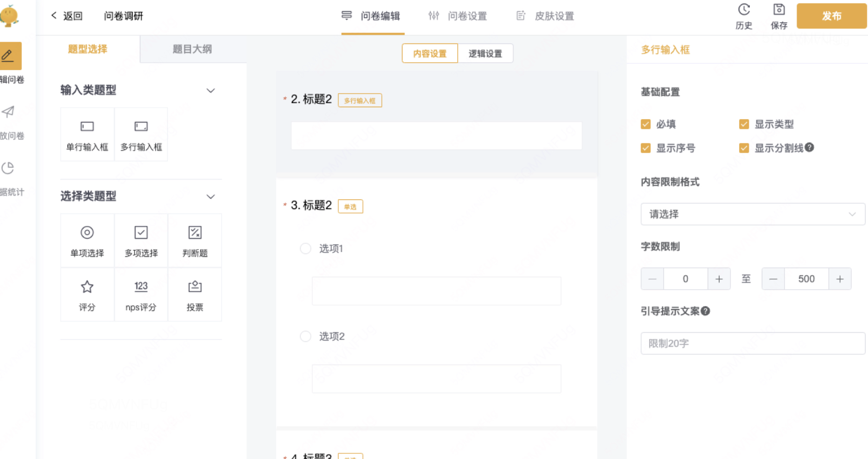868x459 pixels.
Task: Add a 判断题 question type
Action: [x=195, y=241]
